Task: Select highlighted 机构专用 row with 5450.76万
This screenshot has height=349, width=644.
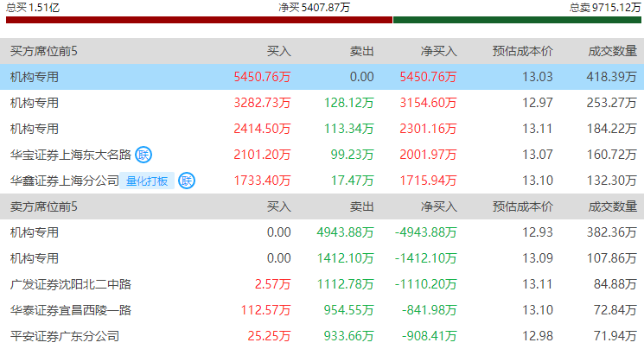Action: 322,77
